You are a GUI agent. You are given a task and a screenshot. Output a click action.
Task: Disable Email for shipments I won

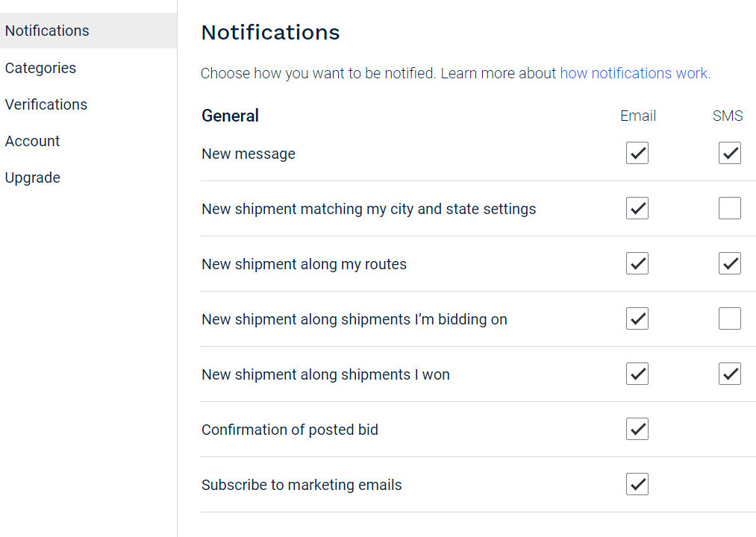point(637,374)
